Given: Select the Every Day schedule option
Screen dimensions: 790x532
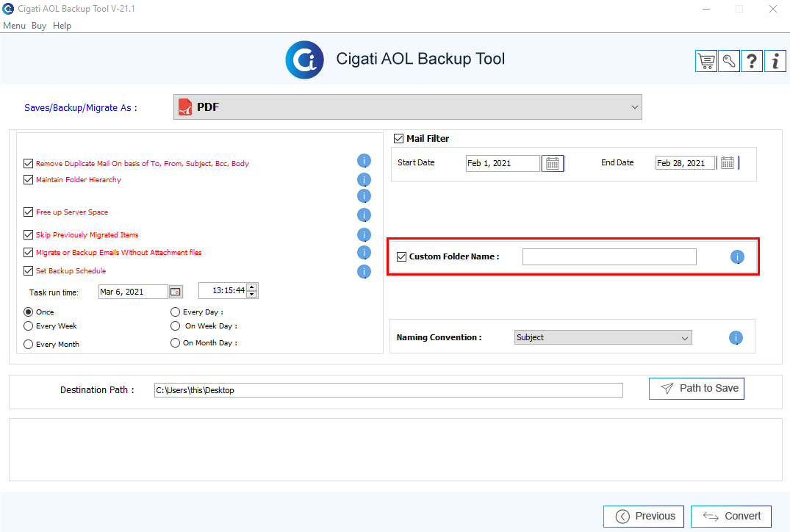Looking at the screenshot, I should coord(176,312).
